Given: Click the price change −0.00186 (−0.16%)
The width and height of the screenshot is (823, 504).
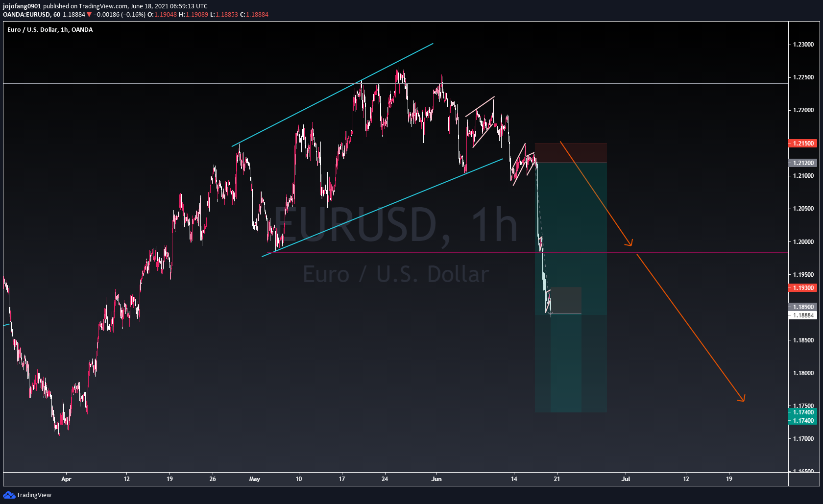Looking at the screenshot, I should [120, 15].
